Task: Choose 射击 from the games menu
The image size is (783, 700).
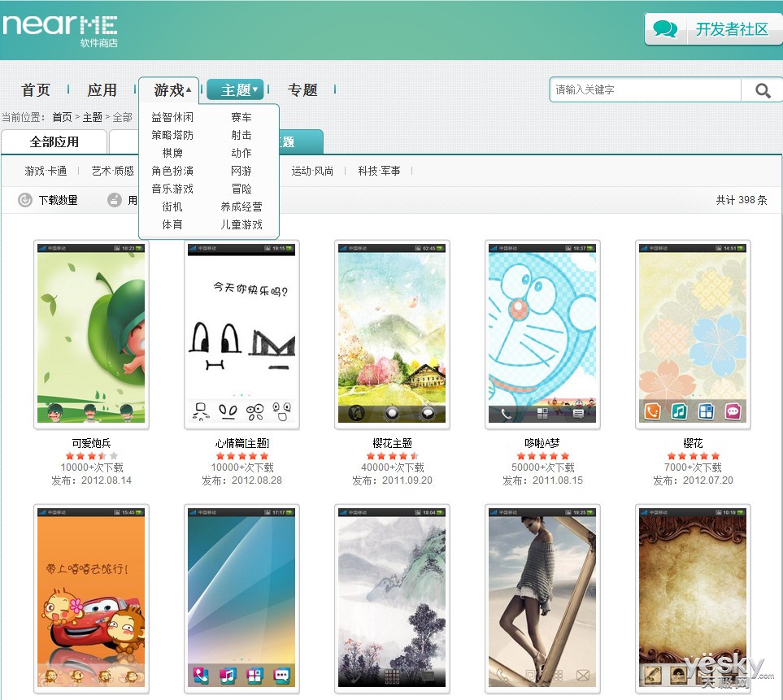Action: point(241,135)
